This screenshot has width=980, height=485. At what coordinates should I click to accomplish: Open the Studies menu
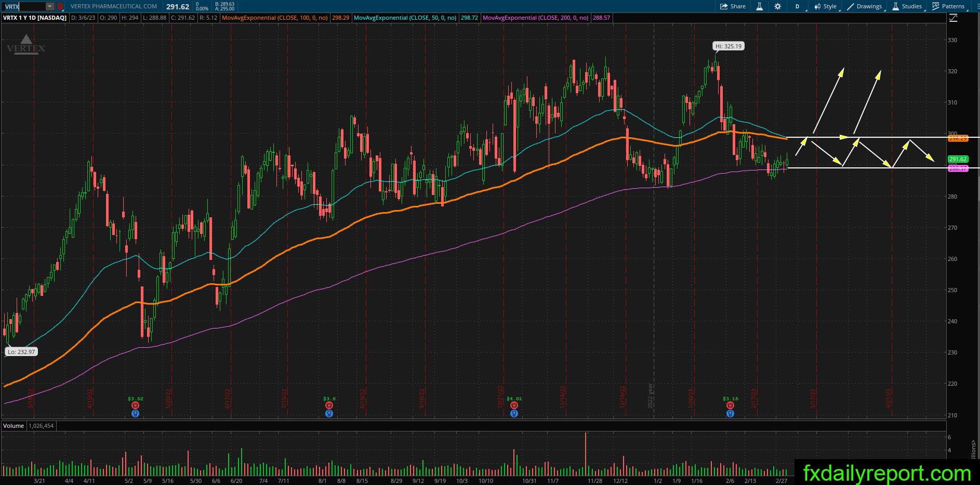(x=907, y=6)
